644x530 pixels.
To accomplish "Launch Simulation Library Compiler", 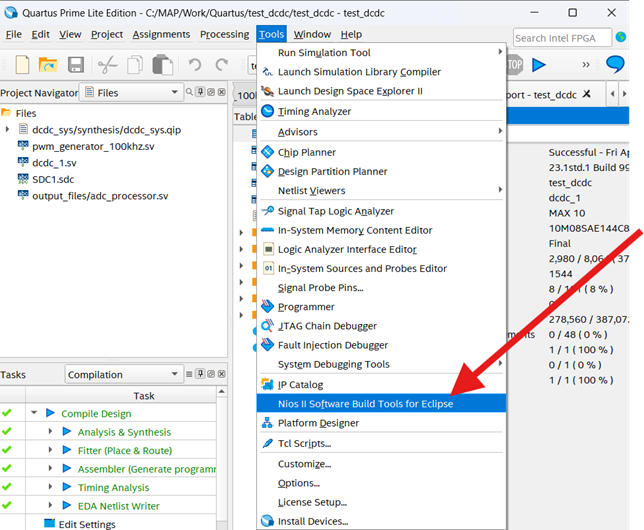I will 382,72.
